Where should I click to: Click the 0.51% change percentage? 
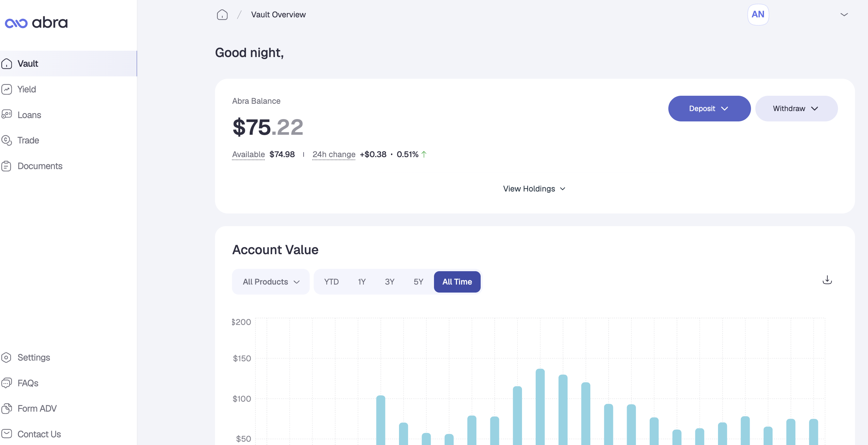(407, 154)
